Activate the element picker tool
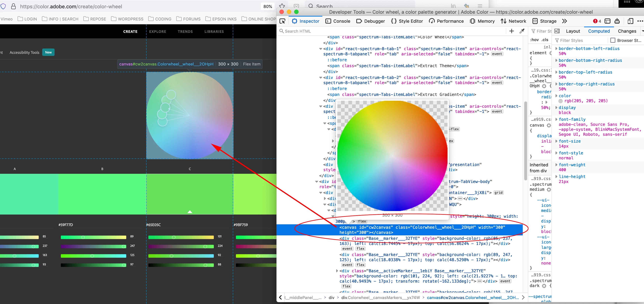The height and width of the screenshot is (304, 644). pyautogui.click(x=282, y=21)
